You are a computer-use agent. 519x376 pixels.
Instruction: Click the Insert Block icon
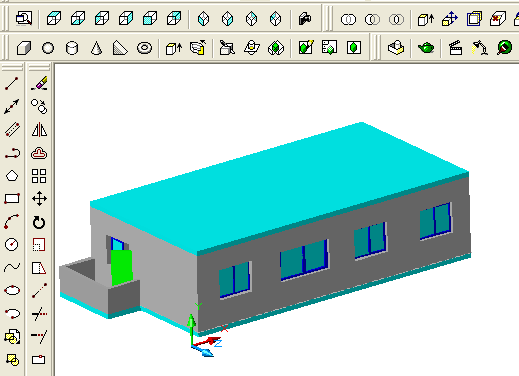click(x=12, y=337)
